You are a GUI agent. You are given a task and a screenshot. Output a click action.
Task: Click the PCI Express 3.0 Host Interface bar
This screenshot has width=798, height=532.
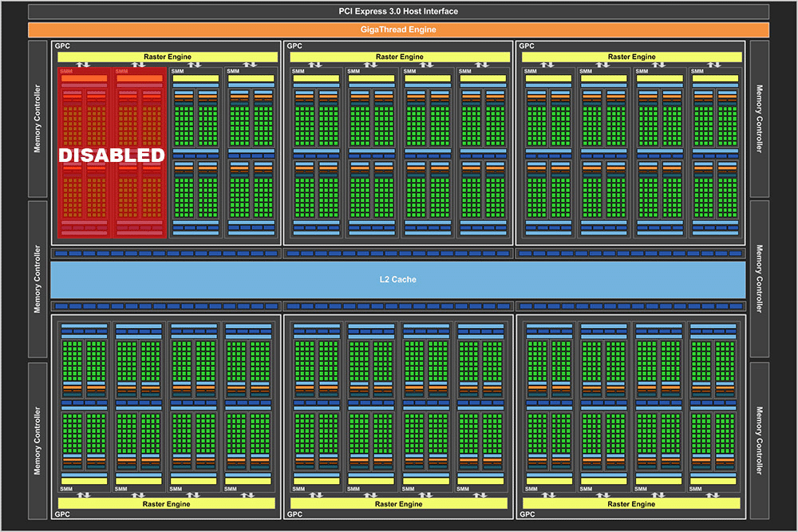click(398, 11)
